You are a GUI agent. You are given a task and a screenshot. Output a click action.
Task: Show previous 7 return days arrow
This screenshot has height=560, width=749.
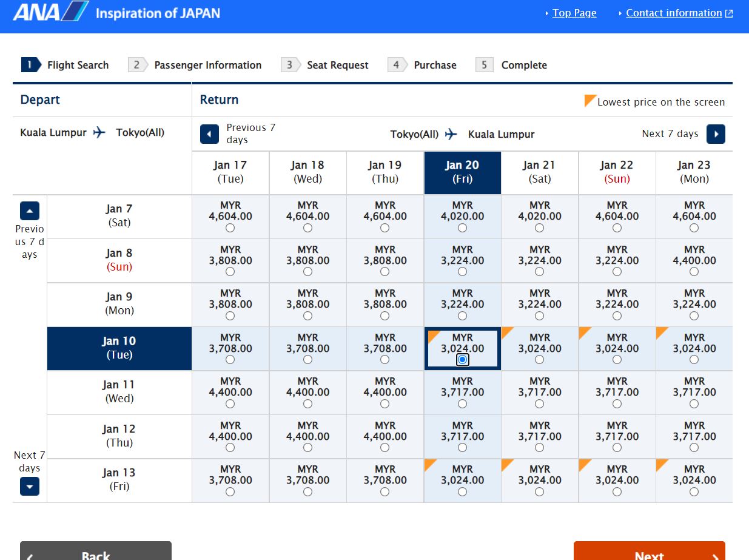click(x=209, y=134)
